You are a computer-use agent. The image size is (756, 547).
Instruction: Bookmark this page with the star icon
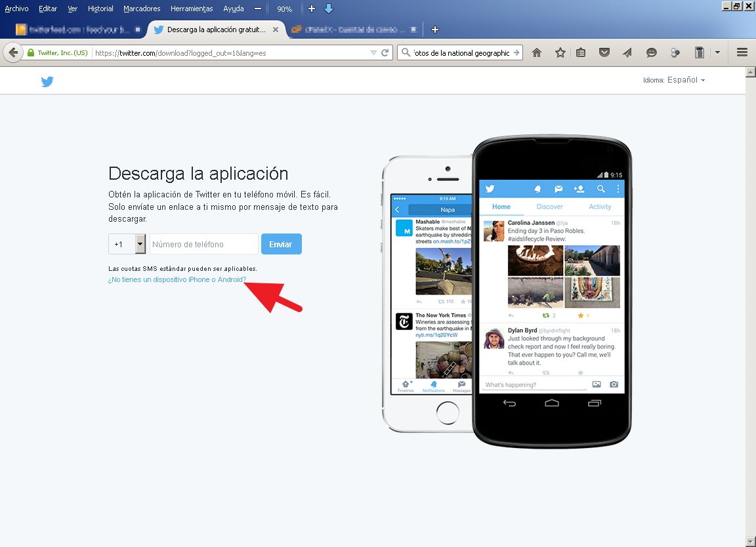coord(560,52)
